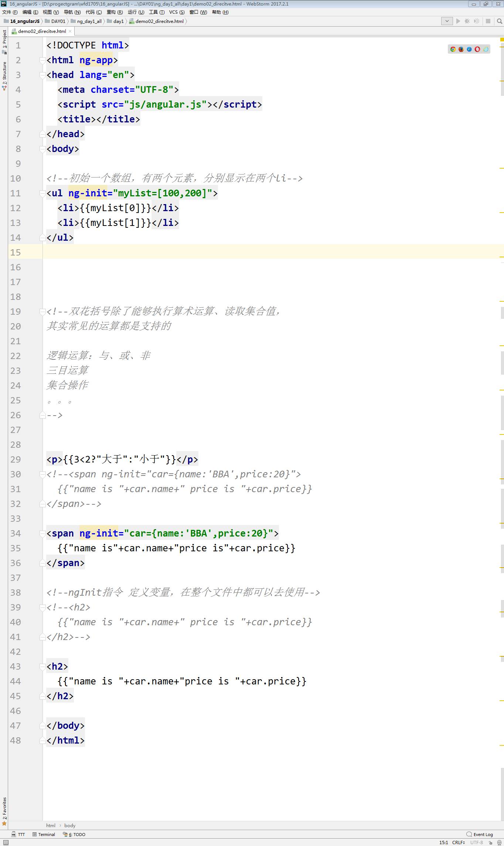Open the Terminal tool window
Viewport: 504px width, 846px height.
coord(44,835)
